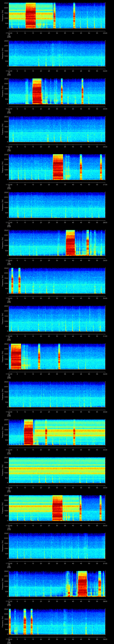This screenshot has width=114, height=644.
Task: Click the 17:23:00 start time label
Action: 9,71
